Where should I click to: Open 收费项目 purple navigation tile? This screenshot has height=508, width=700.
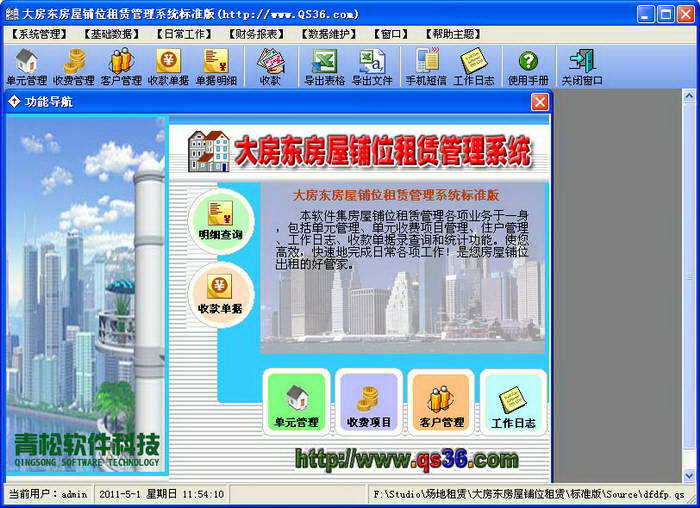[x=369, y=403]
